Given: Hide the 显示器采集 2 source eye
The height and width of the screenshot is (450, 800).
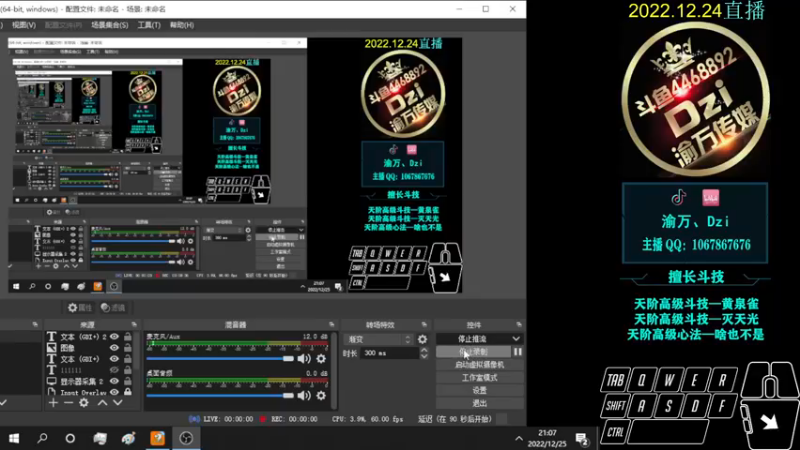Looking at the screenshot, I should (x=114, y=381).
